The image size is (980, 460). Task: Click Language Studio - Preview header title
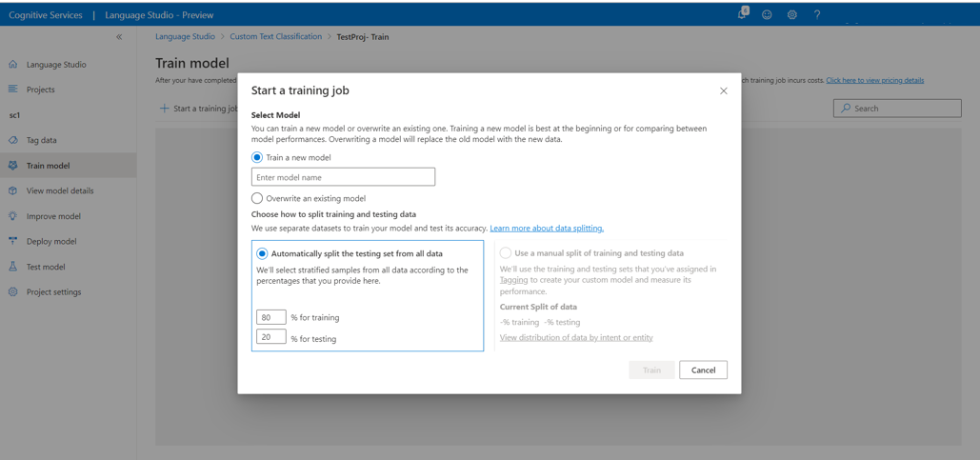tap(159, 15)
